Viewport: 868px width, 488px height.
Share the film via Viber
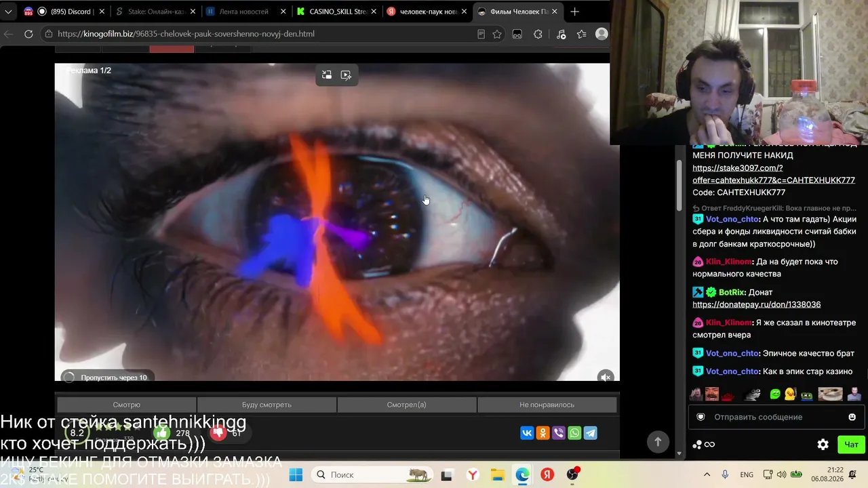pos(559,433)
